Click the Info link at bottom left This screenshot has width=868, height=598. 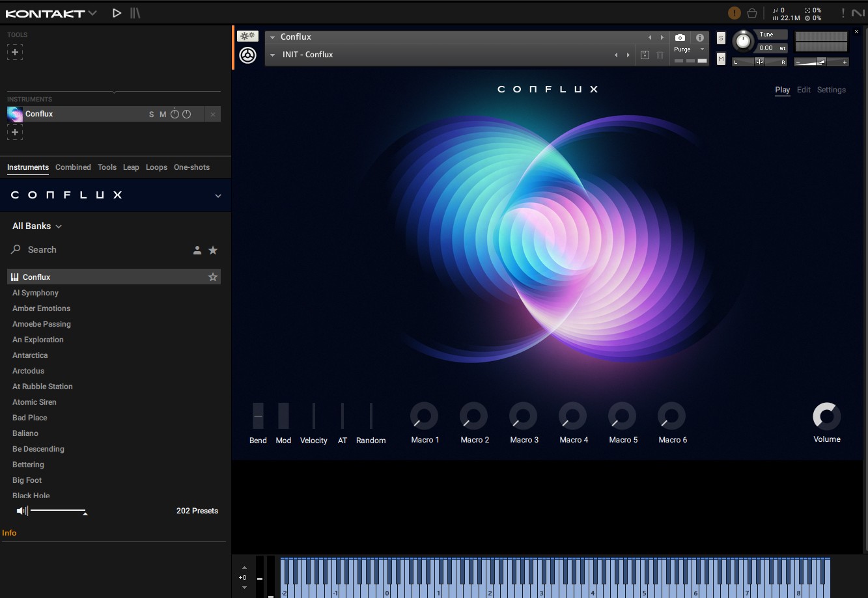click(x=9, y=533)
